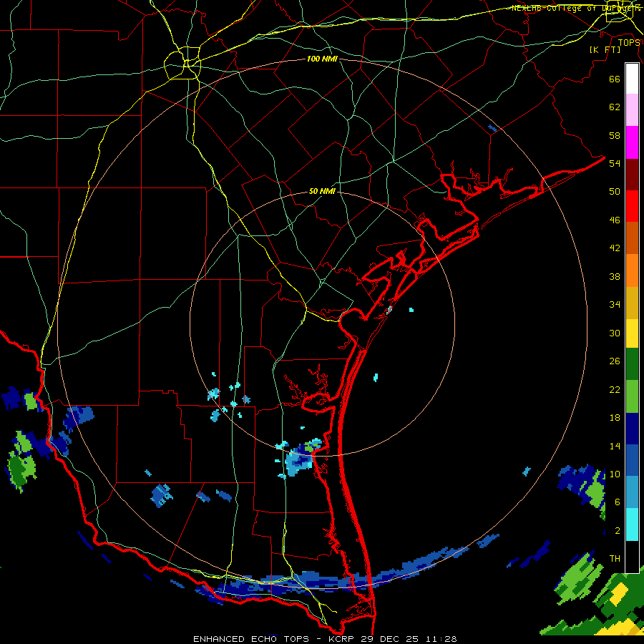The image size is (644, 644).
Task: Click the "NEXLAB-College of DuPage" credit text
Action: point(575,8)
